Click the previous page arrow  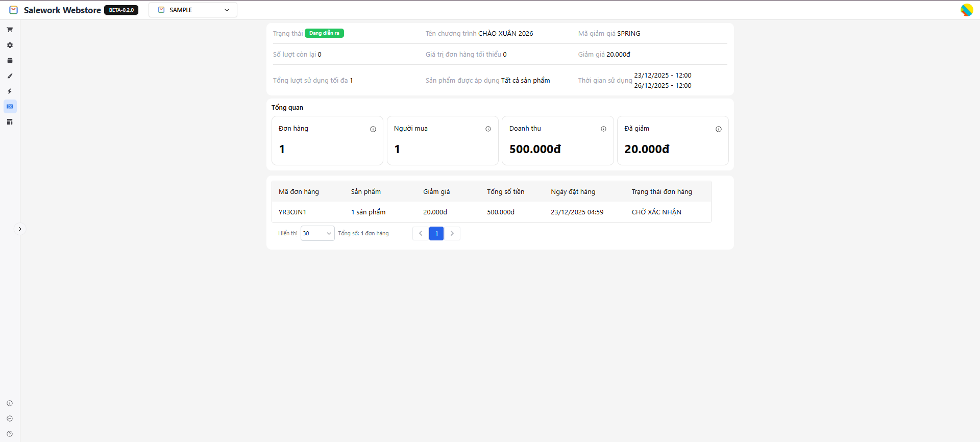(421, 233)
